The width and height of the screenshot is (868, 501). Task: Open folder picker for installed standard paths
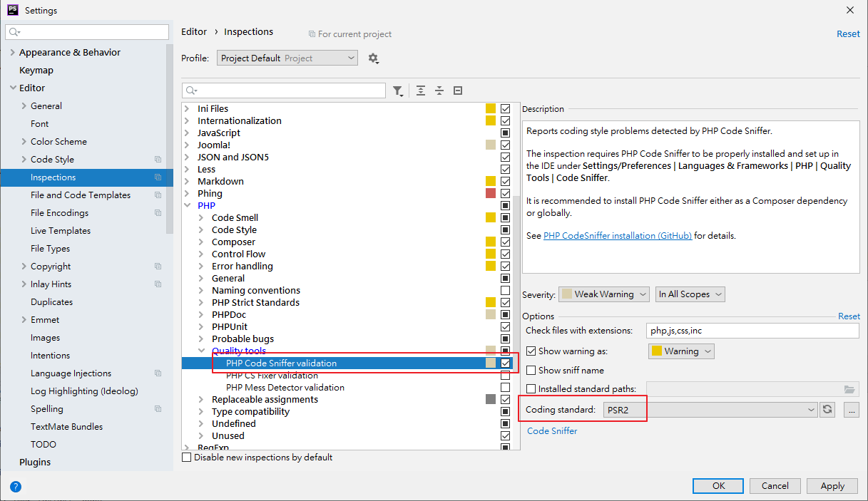point(849,388)
